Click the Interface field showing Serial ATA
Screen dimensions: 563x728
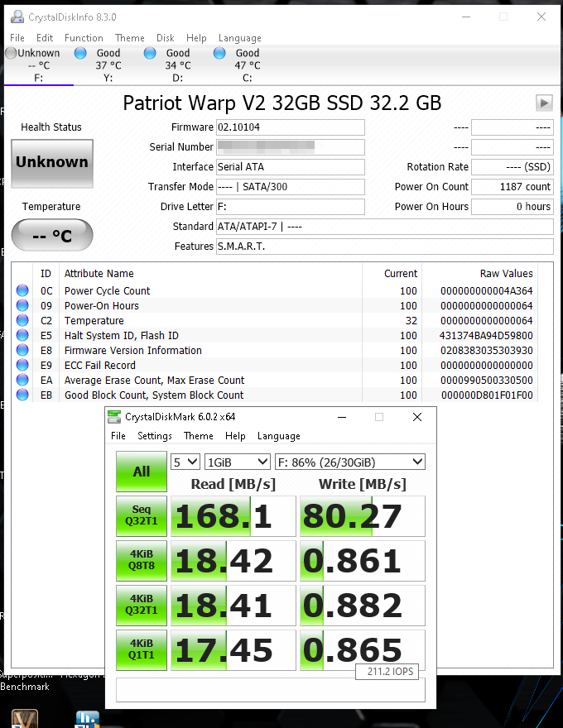(291, 166)
